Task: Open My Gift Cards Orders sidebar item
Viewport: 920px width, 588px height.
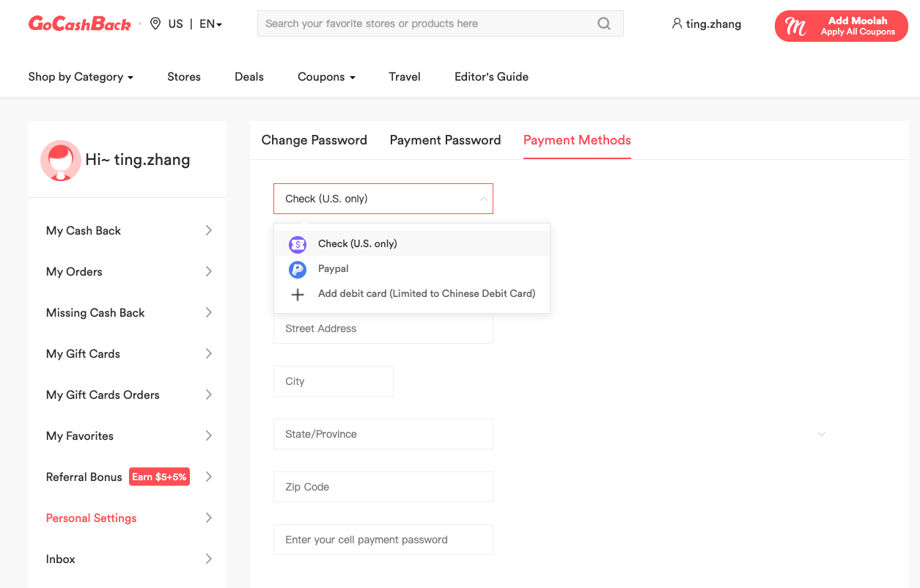Action: (128, 394)
